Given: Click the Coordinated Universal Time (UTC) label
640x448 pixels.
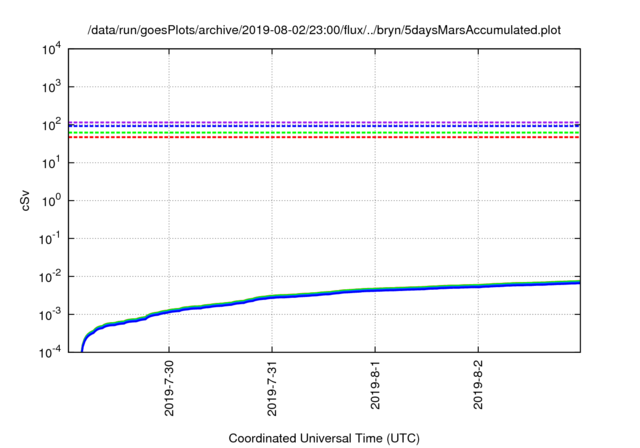Looking at the screenshot, I should [x=324, y=438].
